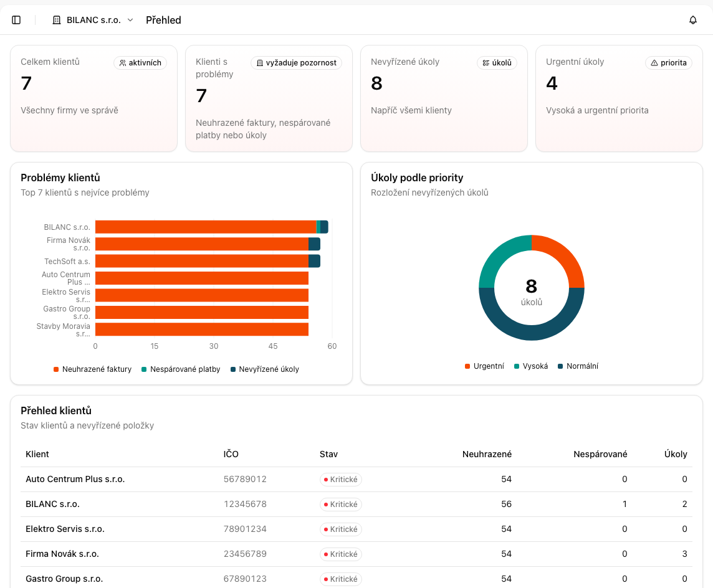Click the Firma Novák s.r.o. chart bar
The image size is (713, 588).
(208, 244)
